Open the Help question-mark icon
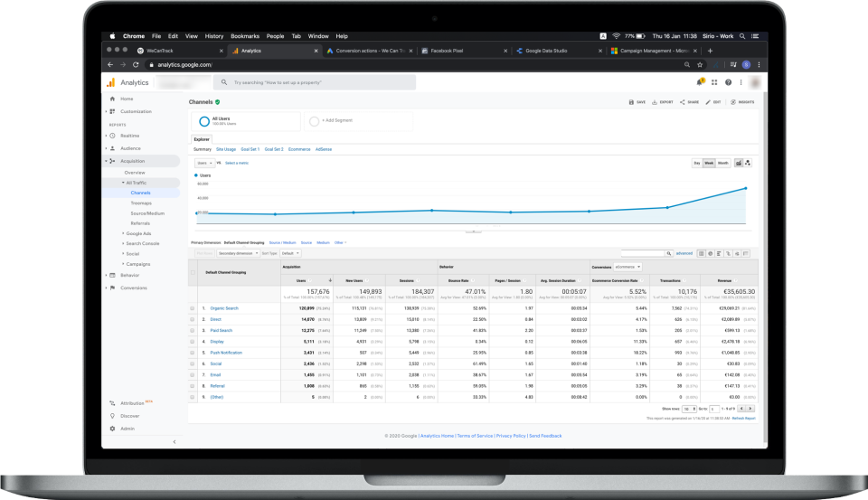Screen dimensions: 868x500 [728, 82]
